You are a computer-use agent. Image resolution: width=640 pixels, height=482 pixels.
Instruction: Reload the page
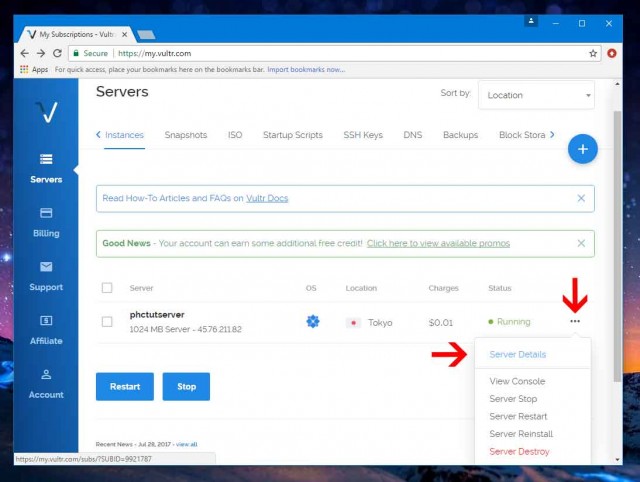[x=58, y=53]
